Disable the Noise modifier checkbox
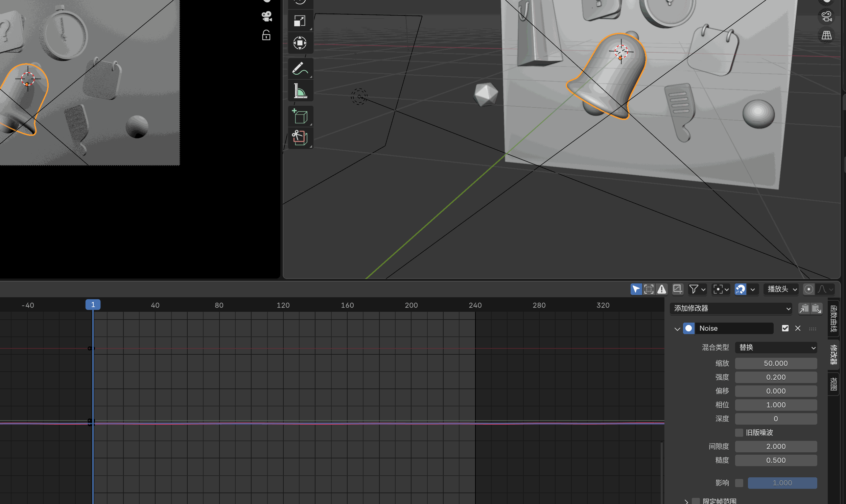This screenshot has height=504, width=846. click(785, 328)
